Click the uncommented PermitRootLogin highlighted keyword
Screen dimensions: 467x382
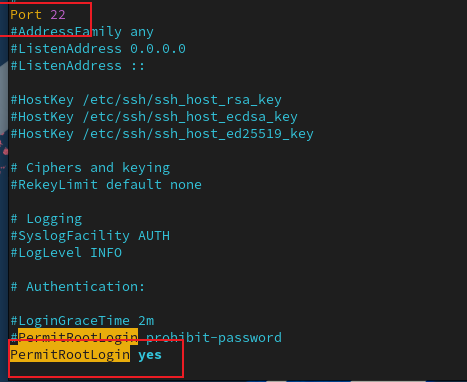tap(70, 354)
